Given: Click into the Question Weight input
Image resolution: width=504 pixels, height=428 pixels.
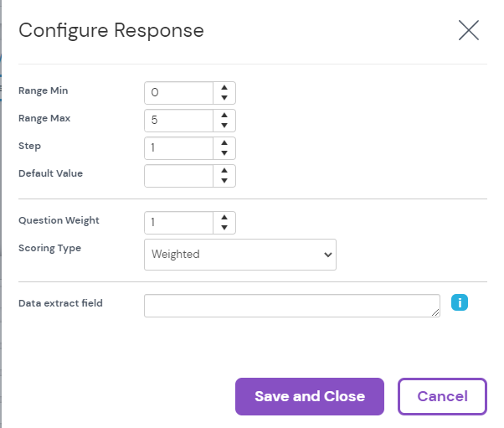Looking at the screenshot, I should pyautogui.click(x=178, y=222).
